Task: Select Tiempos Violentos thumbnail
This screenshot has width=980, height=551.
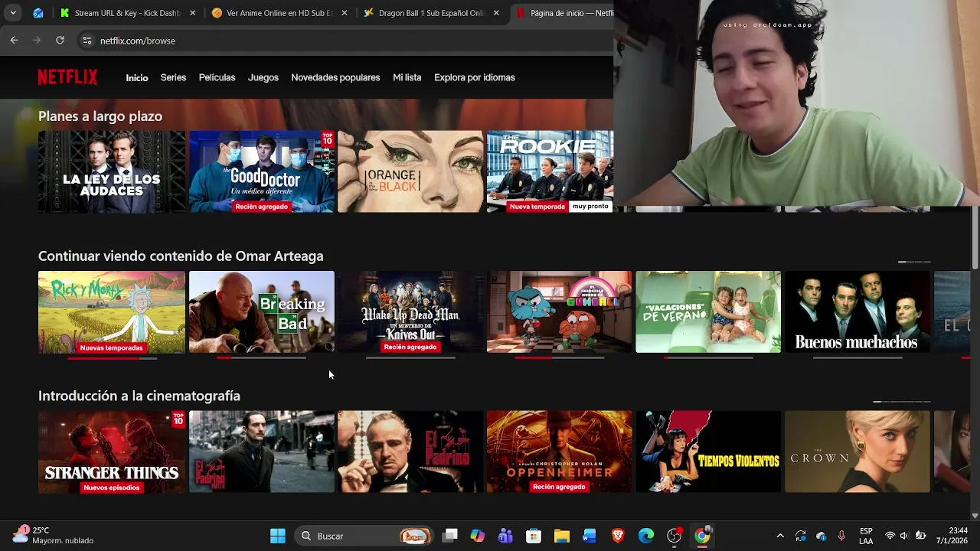Action: (x=708, y=452)
